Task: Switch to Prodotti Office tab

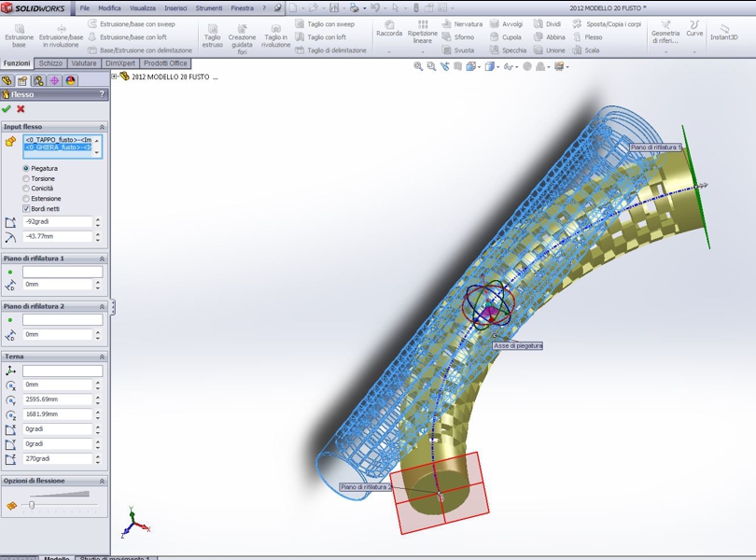Action: [x=165, y=63]
